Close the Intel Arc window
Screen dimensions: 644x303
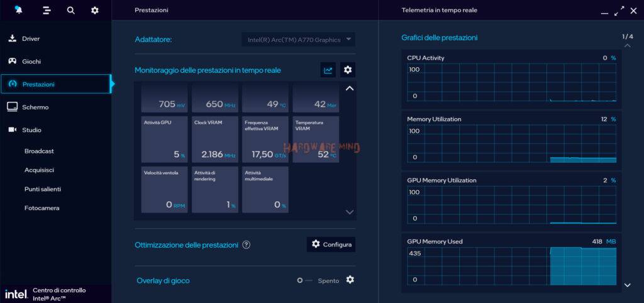pos(633,11)
